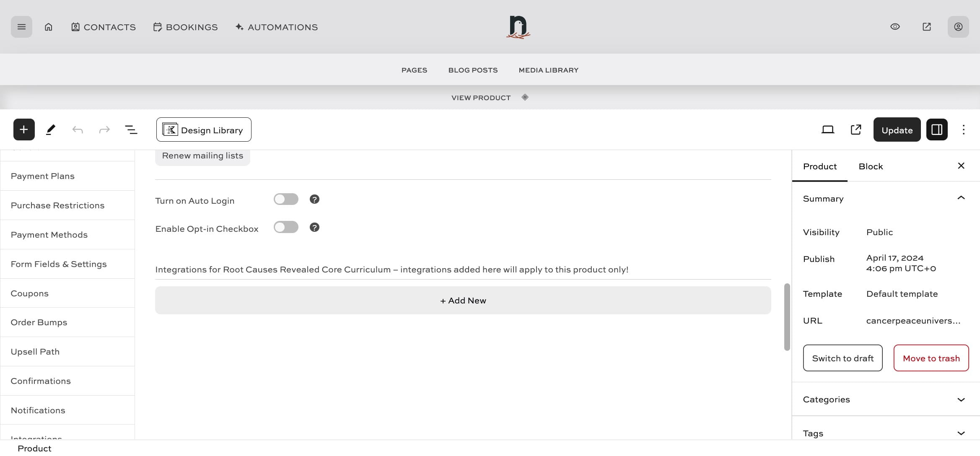This screenshot has width=980, height=456.
Task: Click the eye preview icon in the header
Action: click(895, 27)
